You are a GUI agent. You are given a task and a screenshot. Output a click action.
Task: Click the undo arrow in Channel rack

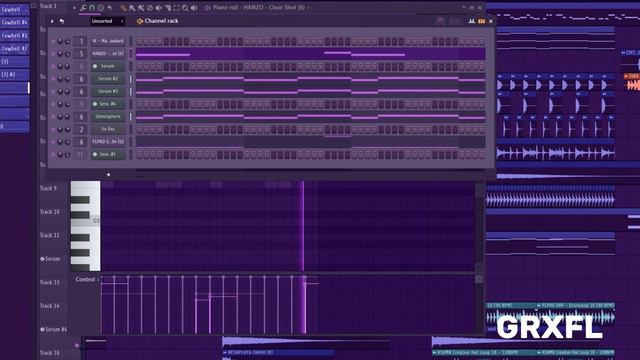pyautogui.click(x=62, y=21)
